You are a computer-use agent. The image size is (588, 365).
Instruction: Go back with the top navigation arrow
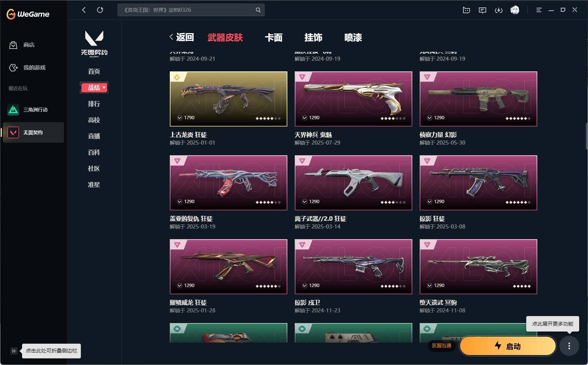click(84, 10)
